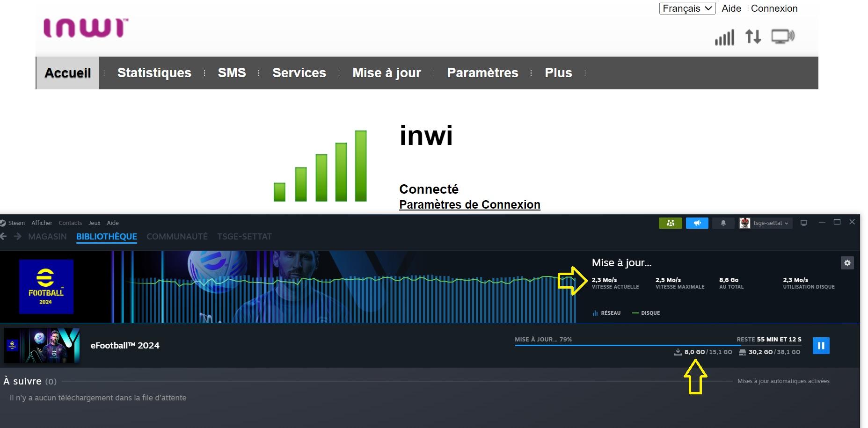Expand the Plus menu tab
Image resolution: width=868 pixels, height=428 pixels.
point(558,73)
